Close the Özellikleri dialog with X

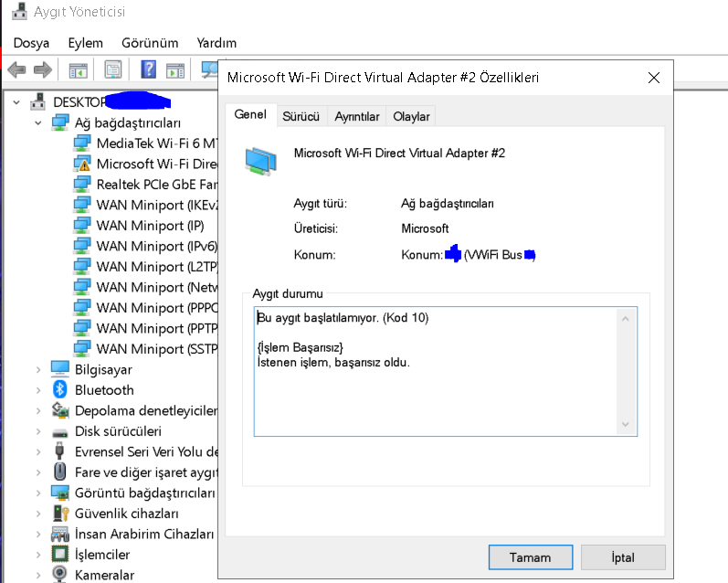pyautogui.click(x=654, y=78)
